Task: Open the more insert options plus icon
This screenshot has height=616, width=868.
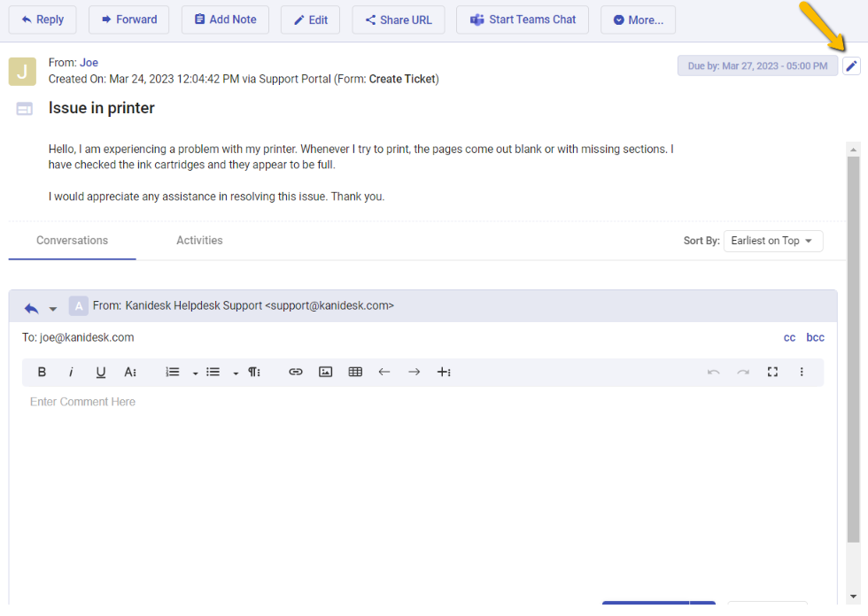Action: point(444,372)
